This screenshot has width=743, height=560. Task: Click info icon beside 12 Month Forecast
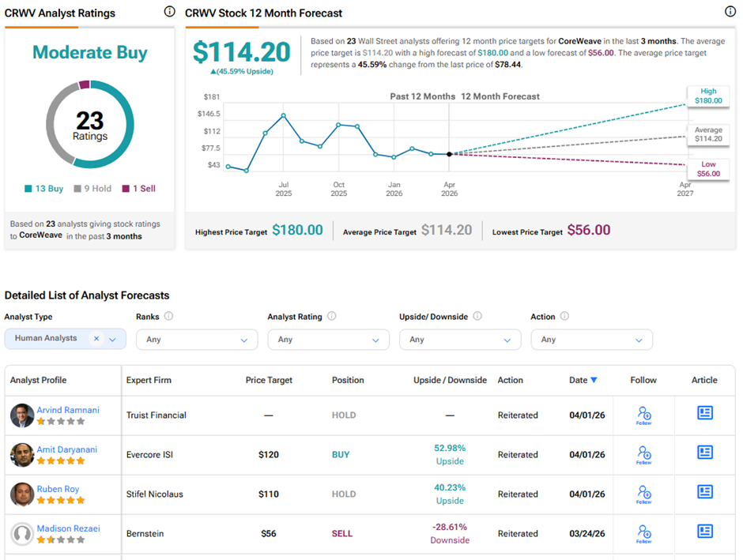730,12
